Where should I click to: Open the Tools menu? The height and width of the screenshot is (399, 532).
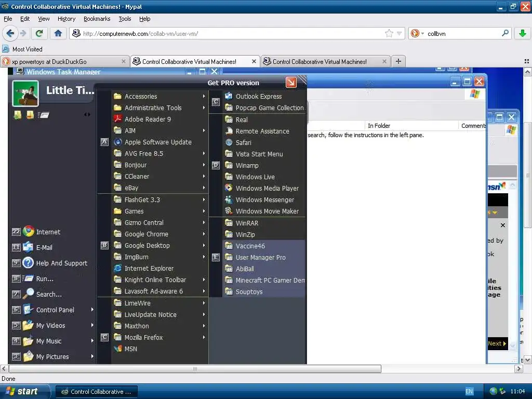125,19
